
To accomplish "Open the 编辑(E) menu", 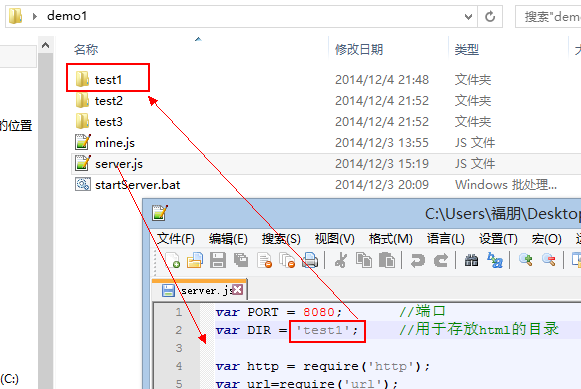I will coord(228,239).
